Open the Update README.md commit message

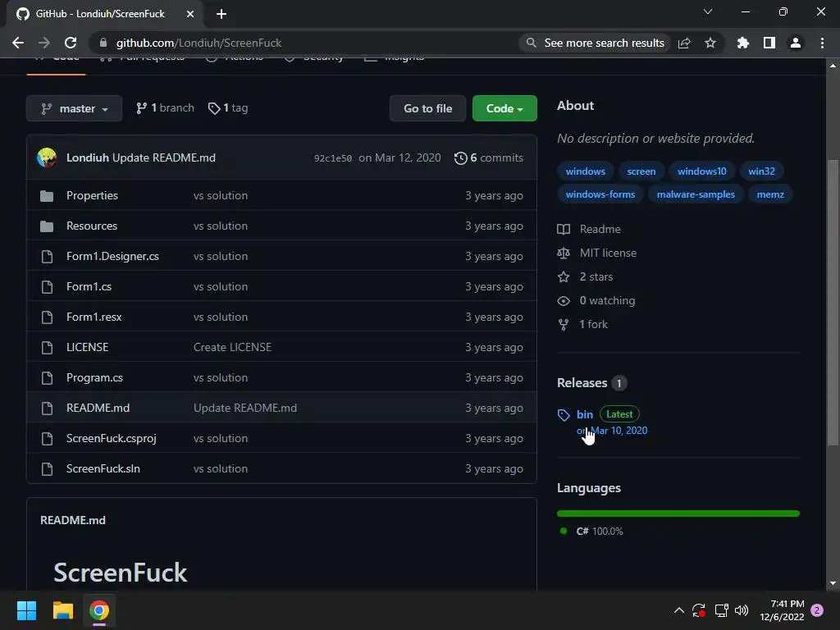tap(164, 158)
